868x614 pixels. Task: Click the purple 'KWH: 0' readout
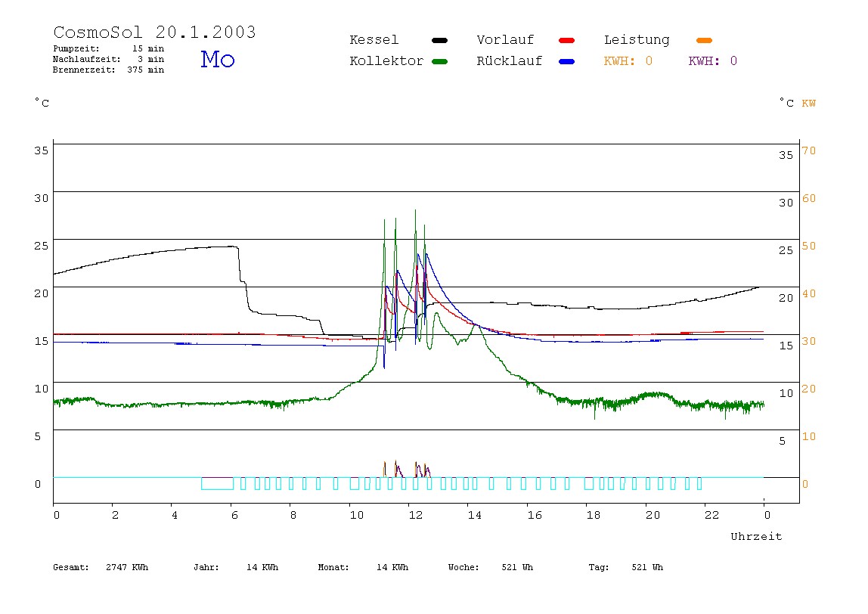pos(712,61)
